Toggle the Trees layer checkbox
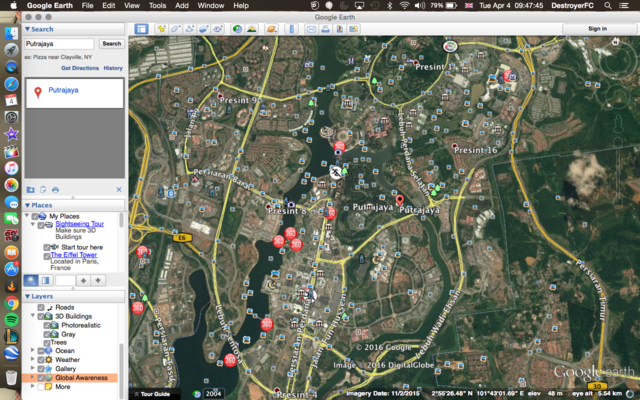Screen dimensions: 640x400 47,343
